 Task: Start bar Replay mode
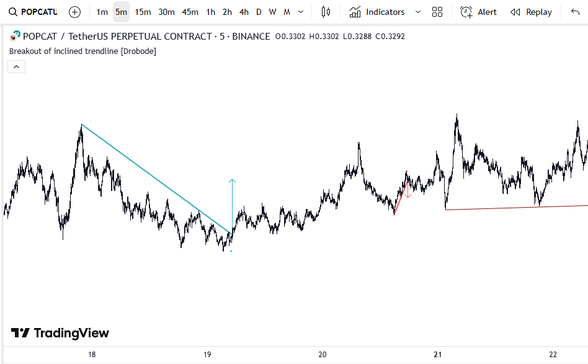point(531,12)
